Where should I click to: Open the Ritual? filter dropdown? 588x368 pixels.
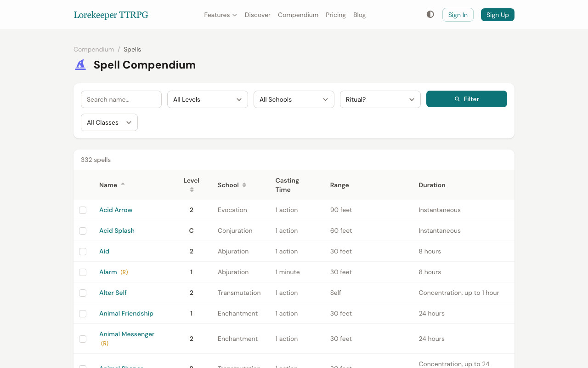[380, 99]
